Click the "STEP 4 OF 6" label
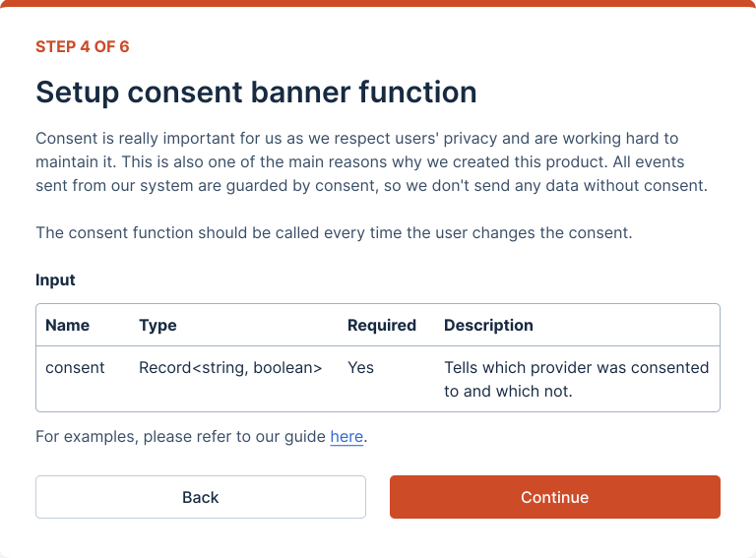Viewport: 756px width, 558px height. click(83, 46)
